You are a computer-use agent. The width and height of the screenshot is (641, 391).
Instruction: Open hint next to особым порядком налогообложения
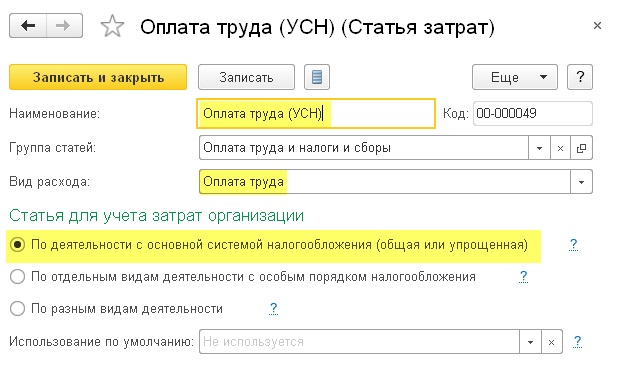[523, 277]
